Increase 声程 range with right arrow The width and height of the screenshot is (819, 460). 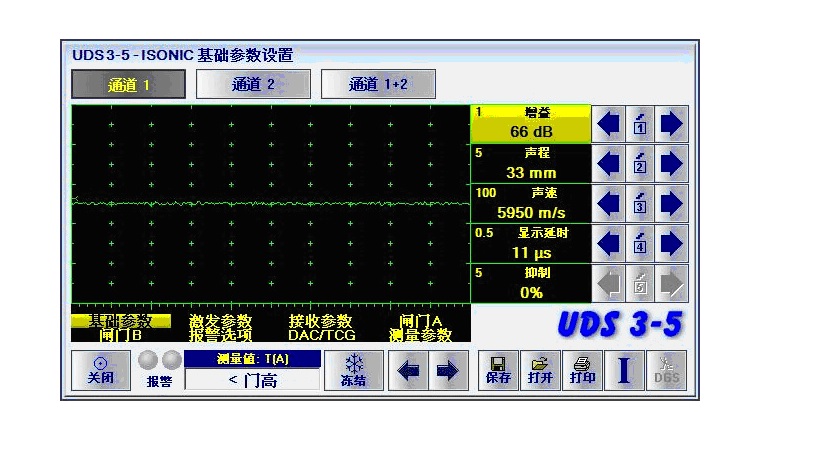(672, 164)
